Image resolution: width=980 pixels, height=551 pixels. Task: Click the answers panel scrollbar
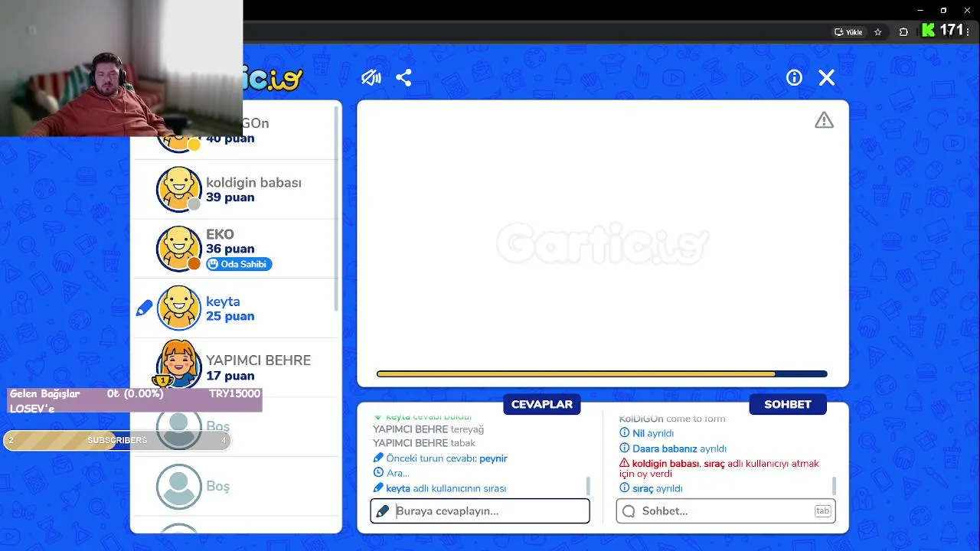point(588,485)
